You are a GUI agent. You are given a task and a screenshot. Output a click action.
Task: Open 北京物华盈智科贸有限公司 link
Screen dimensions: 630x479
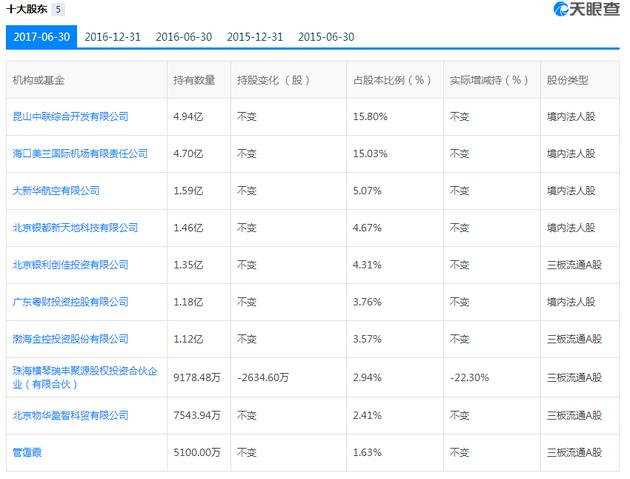(70, 415)
